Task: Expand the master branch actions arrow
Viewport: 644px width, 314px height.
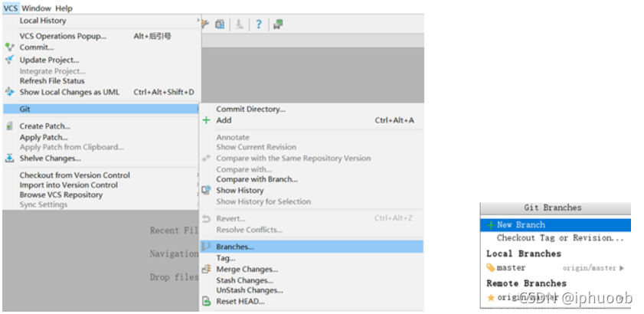Action: coord(622,268)
